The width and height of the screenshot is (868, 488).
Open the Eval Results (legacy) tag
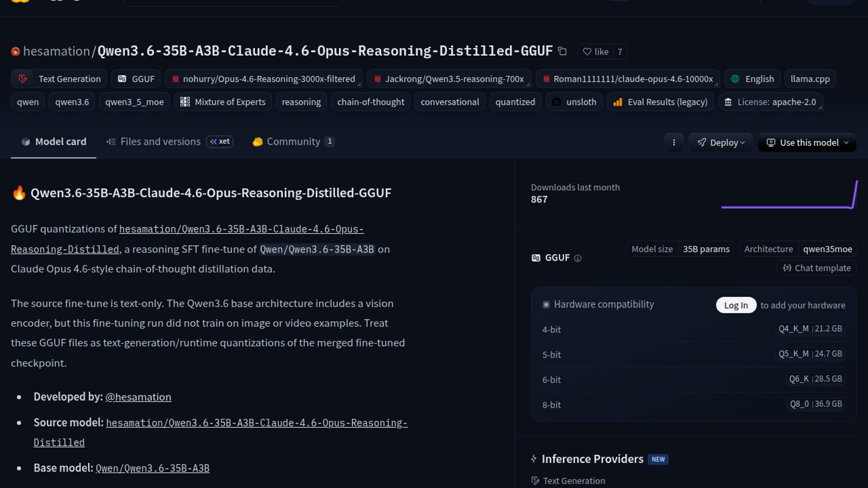660,102
